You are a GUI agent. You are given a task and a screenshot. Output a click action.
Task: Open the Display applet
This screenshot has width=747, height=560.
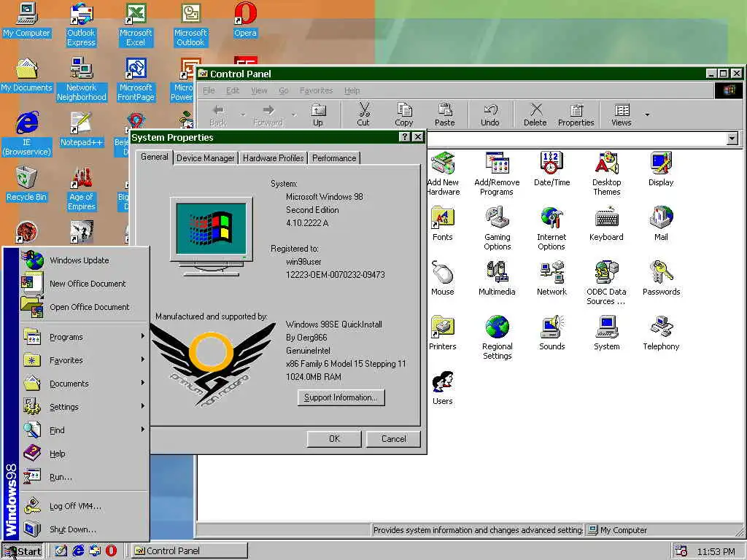tap(661, 169)
